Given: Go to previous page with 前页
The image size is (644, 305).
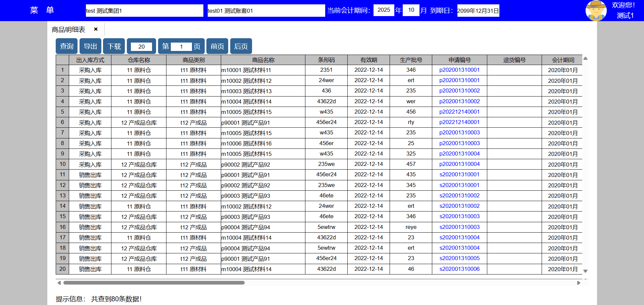Looking at the screenshot, I should point(217,46).
